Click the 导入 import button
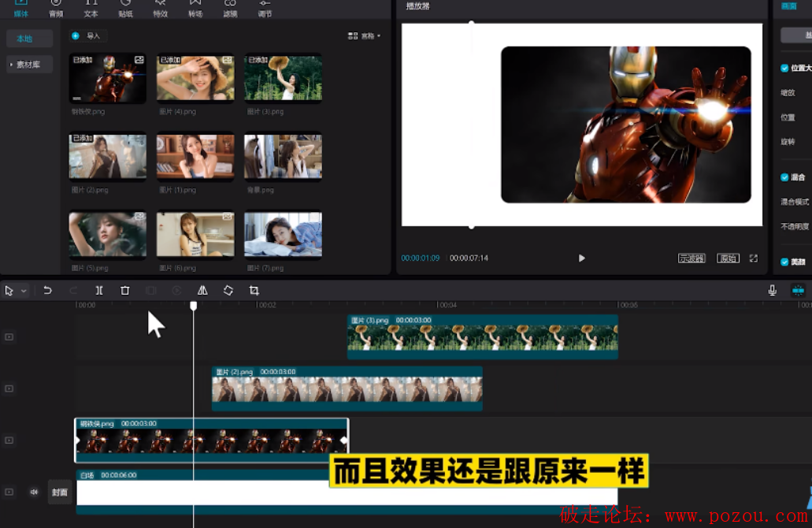This screenshot has width=812, height=528. pos(87,36)
